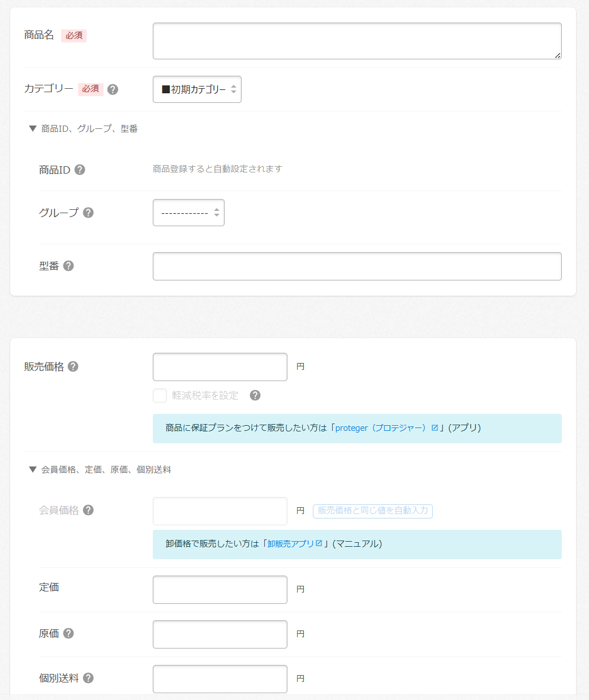Show the help tooltip for 原価

[x=68, y=633]
